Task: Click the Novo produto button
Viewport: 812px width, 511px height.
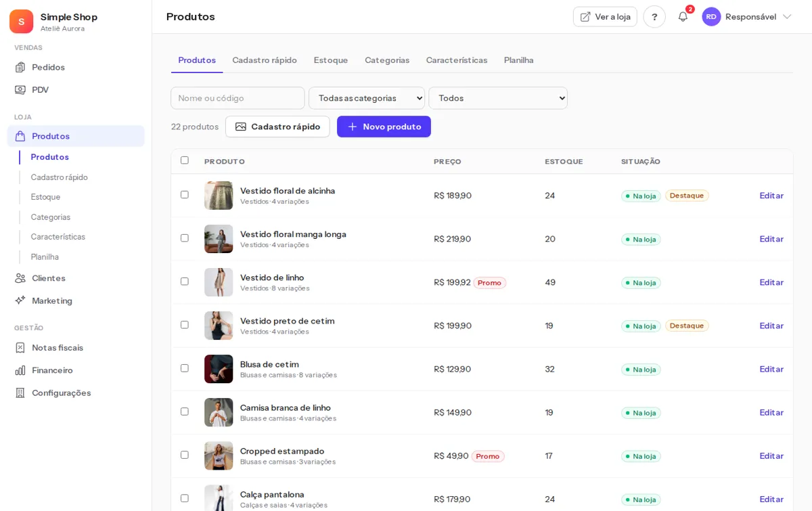Action: click(x=384, y=127)
